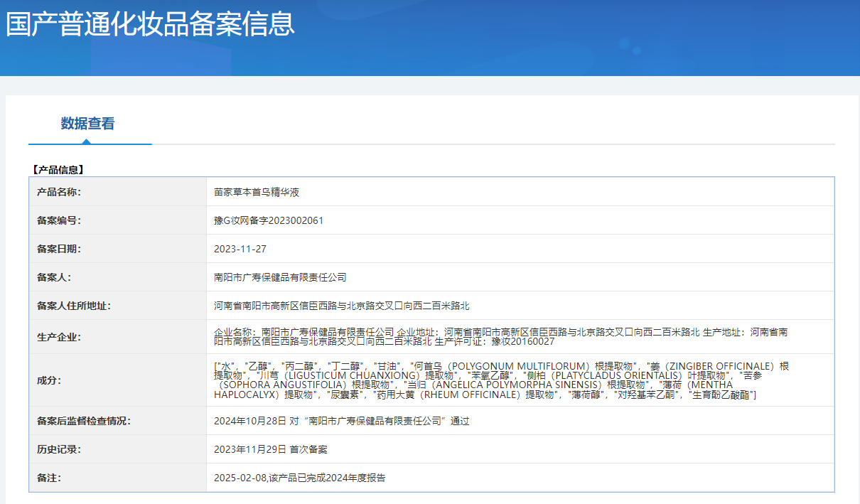
Task: Click the filer address value text
Action: pyautogui.click(x=342, y=306)
